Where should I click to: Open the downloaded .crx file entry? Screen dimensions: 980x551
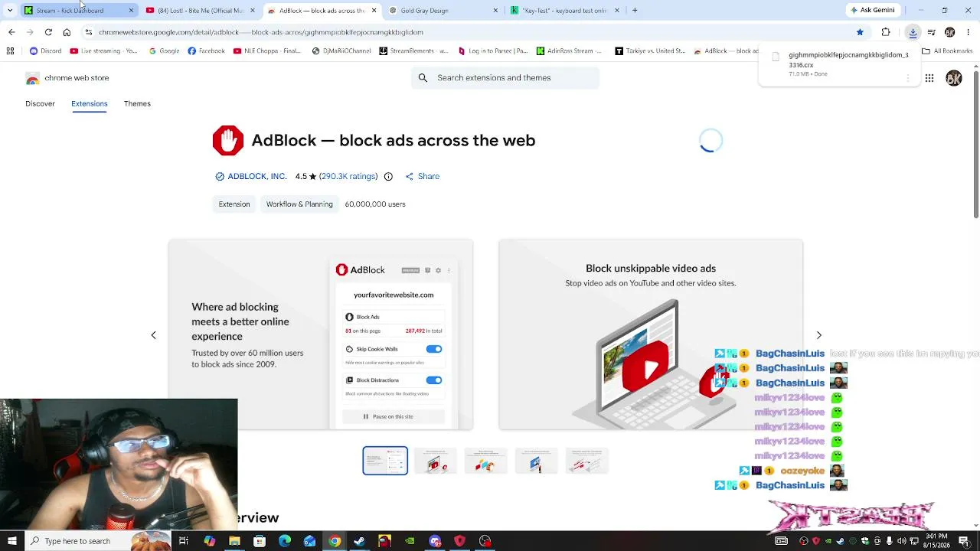point(839,64)
